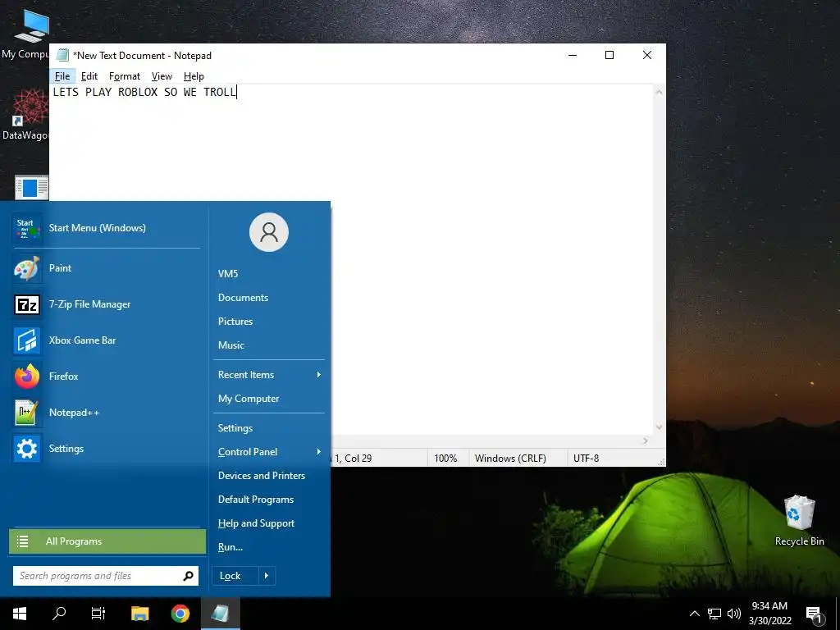
Task: Minimize the Notepad window
Action: pos(573,55)
